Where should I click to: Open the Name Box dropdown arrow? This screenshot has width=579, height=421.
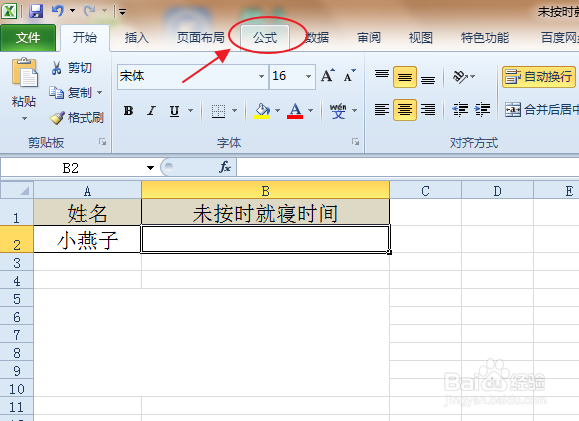click(x=150, y=168)
